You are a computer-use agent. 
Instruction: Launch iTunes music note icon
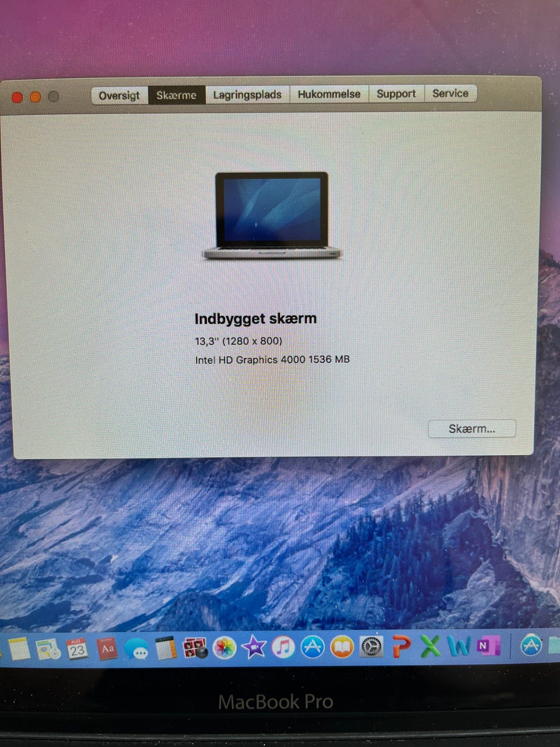[283, 647]
